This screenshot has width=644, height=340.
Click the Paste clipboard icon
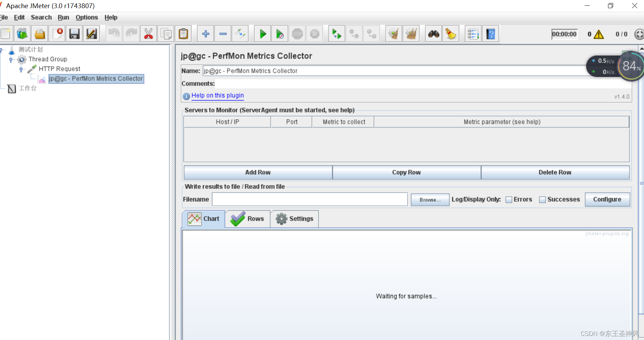pos(183,34)
